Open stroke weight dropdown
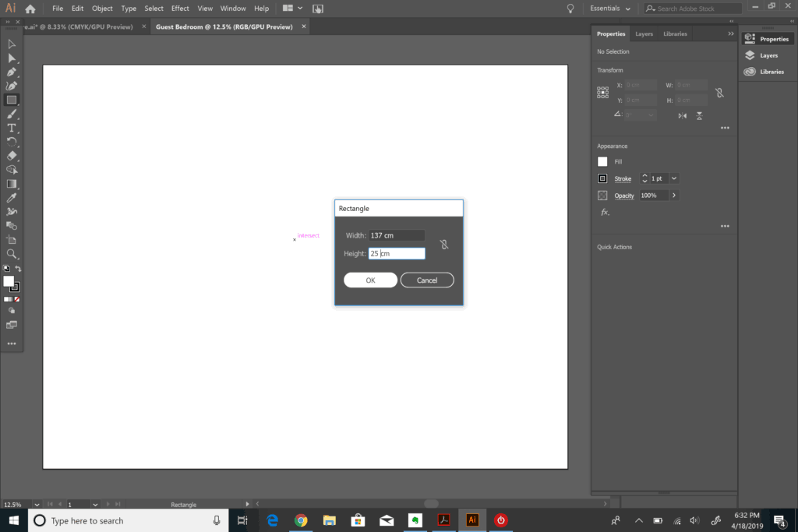 click(x=674, y=178)
